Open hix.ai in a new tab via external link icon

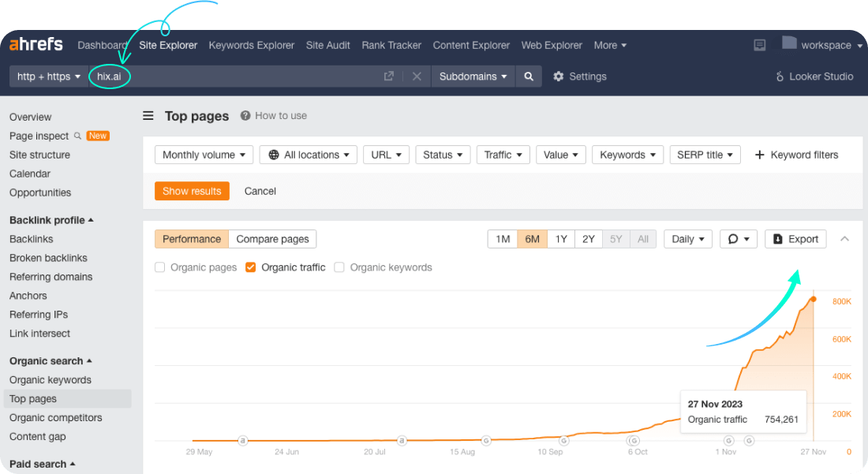point(388,77)
